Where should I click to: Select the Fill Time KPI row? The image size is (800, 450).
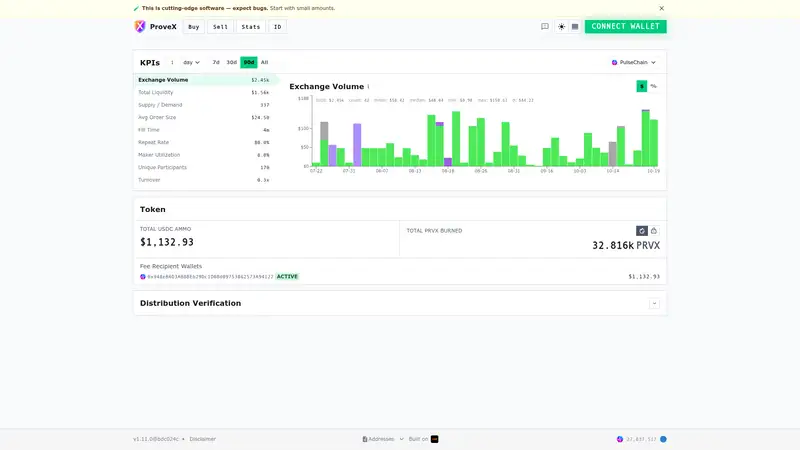[204, 130]
